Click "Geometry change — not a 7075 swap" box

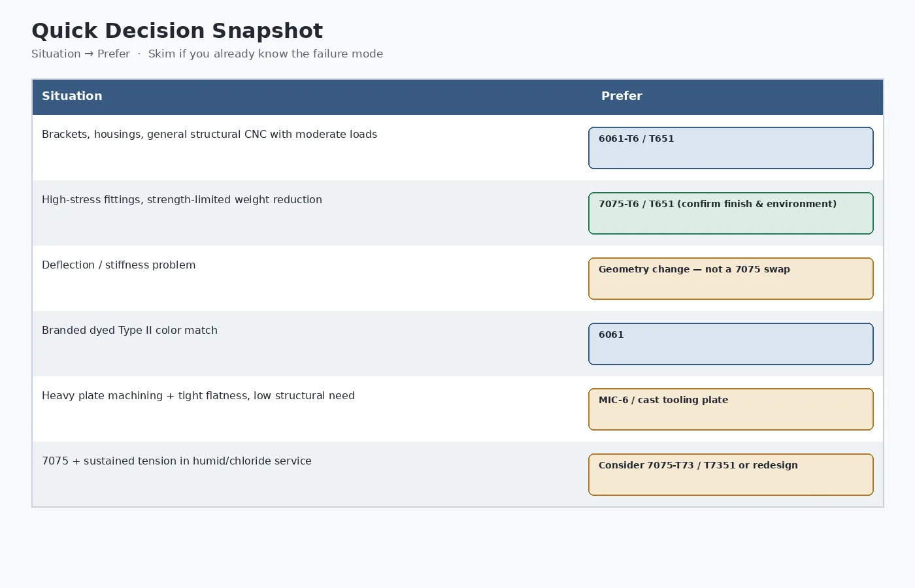[731, 278]
